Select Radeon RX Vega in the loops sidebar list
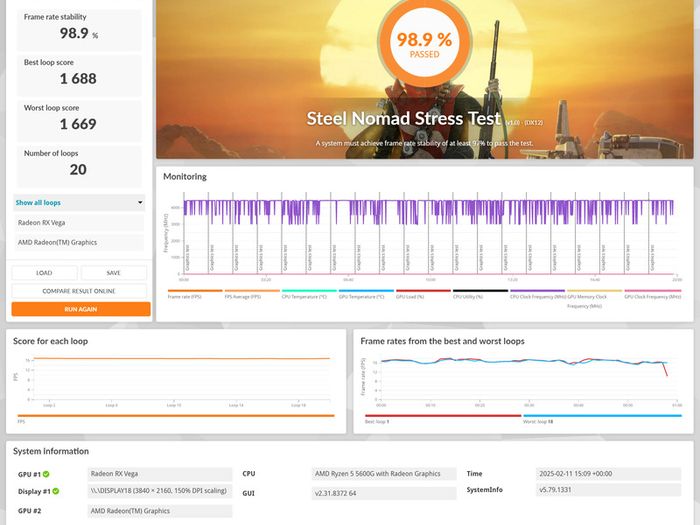This screenshot has height=525, width=700. [x=79, y=222]
